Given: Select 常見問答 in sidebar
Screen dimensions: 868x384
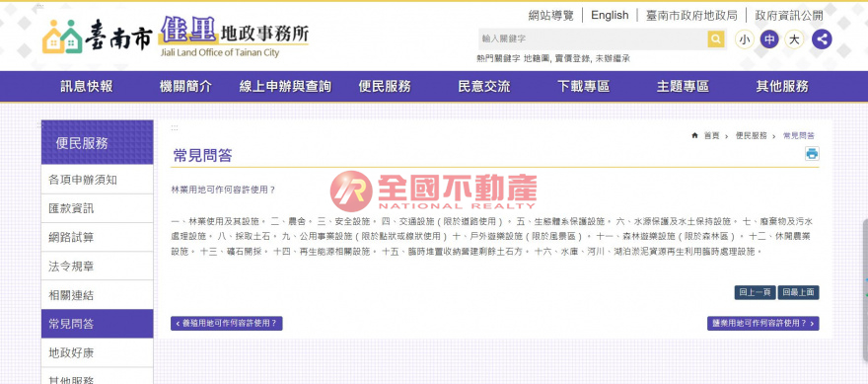Looking at the screenshot, I should coord(98,324).
